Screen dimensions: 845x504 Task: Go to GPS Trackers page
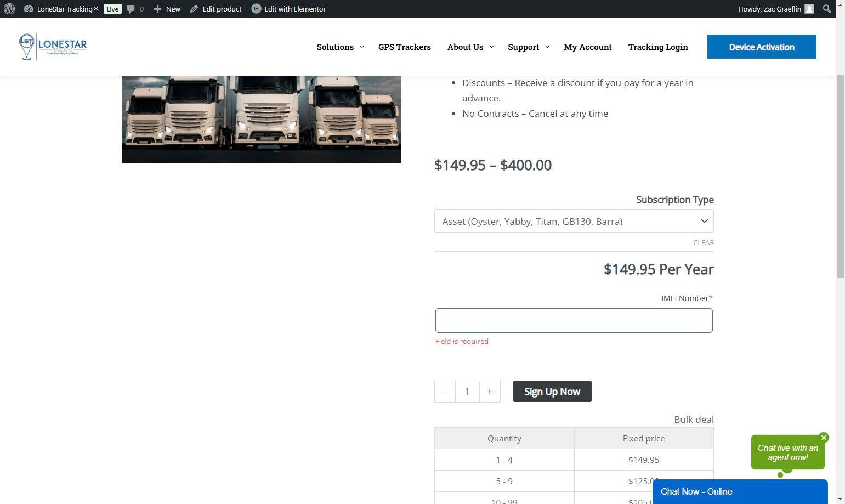coord(405,47)
